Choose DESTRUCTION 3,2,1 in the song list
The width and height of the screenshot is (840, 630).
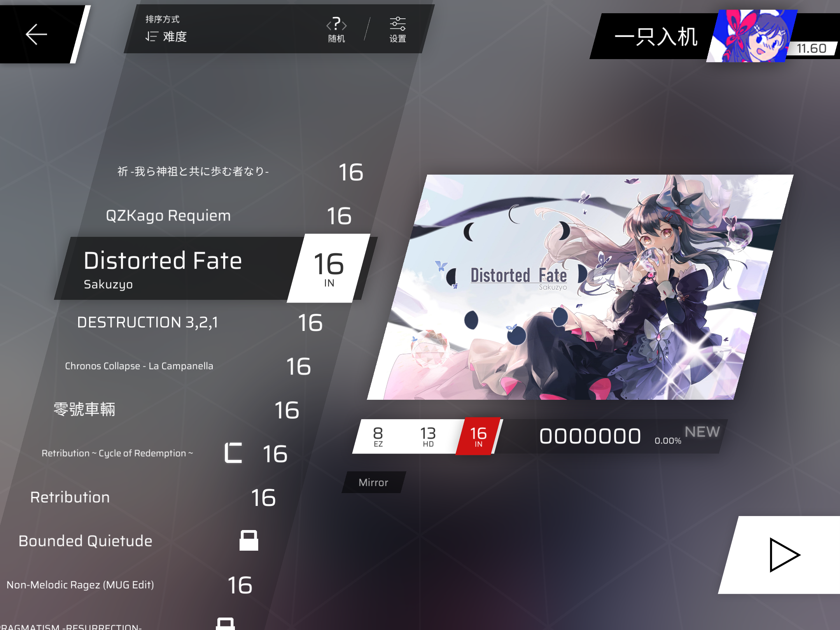tap(148, 322)
